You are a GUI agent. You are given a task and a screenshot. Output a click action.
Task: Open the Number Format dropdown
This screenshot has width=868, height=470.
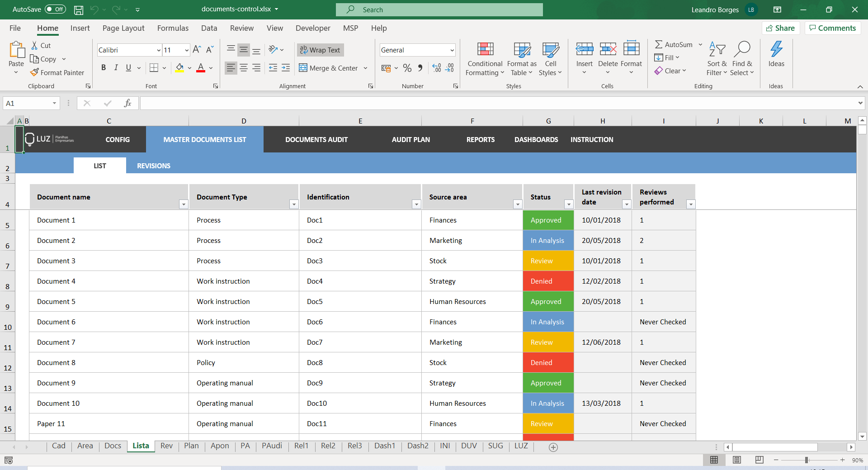tap(452, 50)
